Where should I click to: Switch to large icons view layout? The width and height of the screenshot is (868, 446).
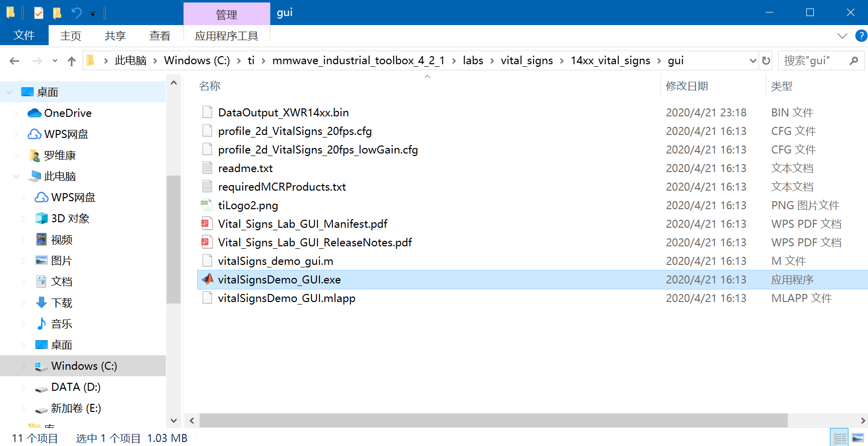coord(857,437)
